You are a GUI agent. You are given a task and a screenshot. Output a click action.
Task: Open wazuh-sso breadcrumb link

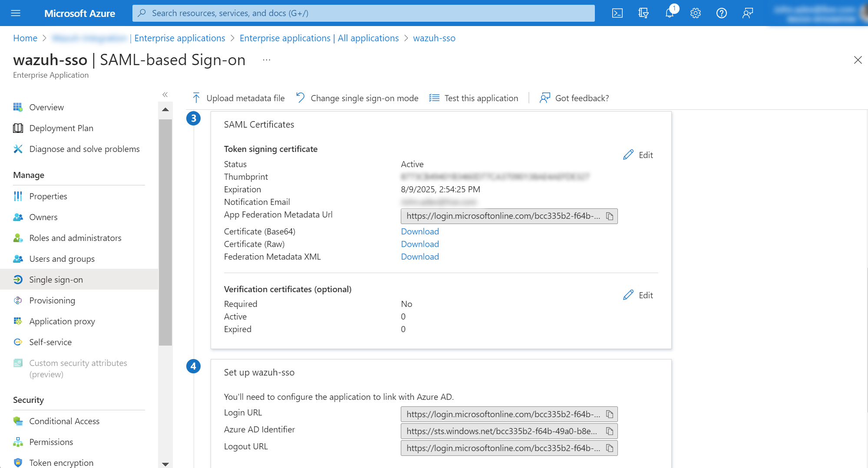point(434,38)
